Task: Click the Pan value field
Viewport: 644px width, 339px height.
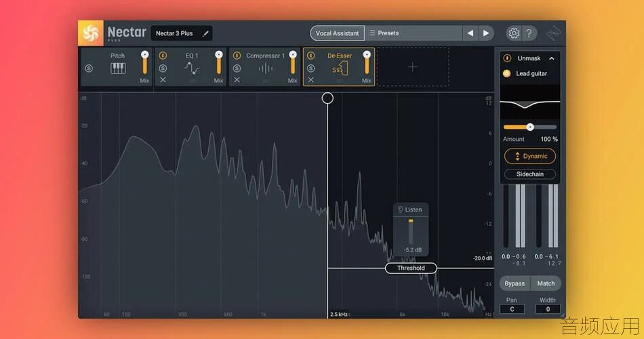Action: coord(512,309)
